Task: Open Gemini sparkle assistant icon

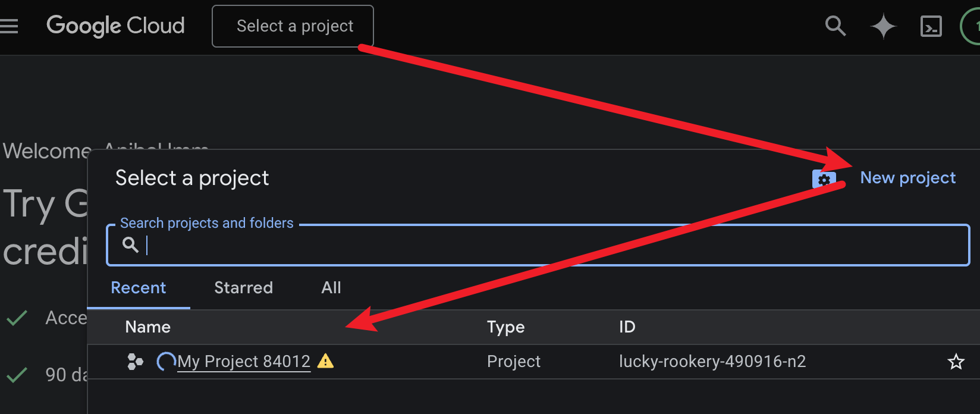Action: 883,27
